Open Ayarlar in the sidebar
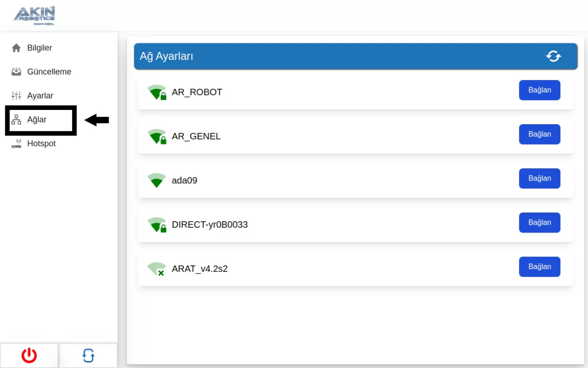Viewport: 588px width, 368px height. (x=40, y=96)
